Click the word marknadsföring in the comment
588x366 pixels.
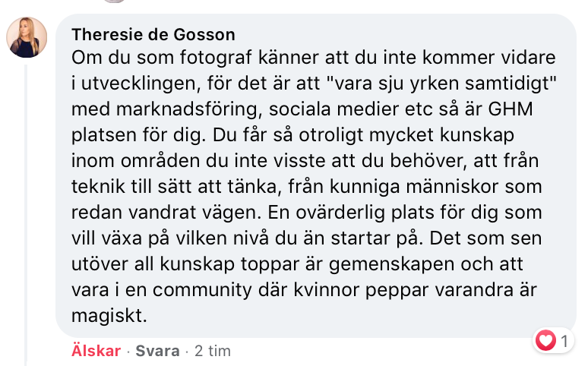[187, 109]
